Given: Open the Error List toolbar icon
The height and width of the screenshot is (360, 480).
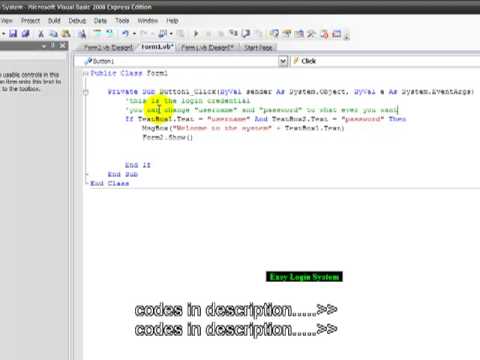Looking at the screenshot, I should click(x=324, y=34).
